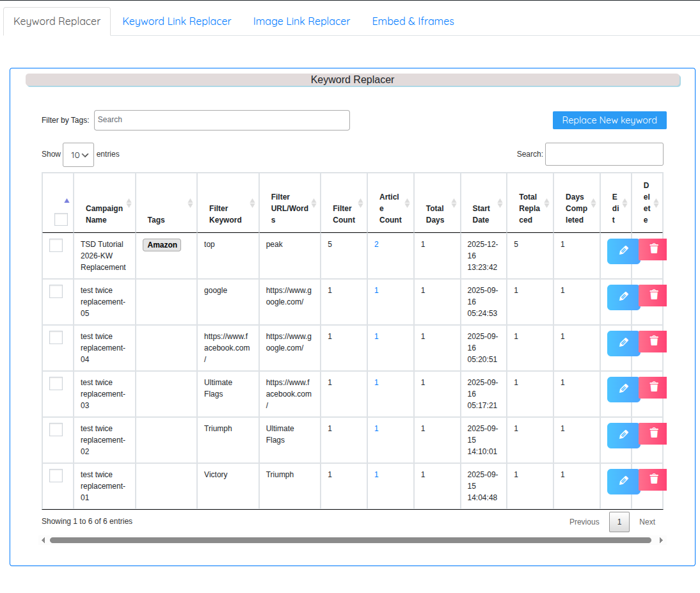Open the Show entries count dropdown
Screen dimensions: 700x593
(78, 155)
